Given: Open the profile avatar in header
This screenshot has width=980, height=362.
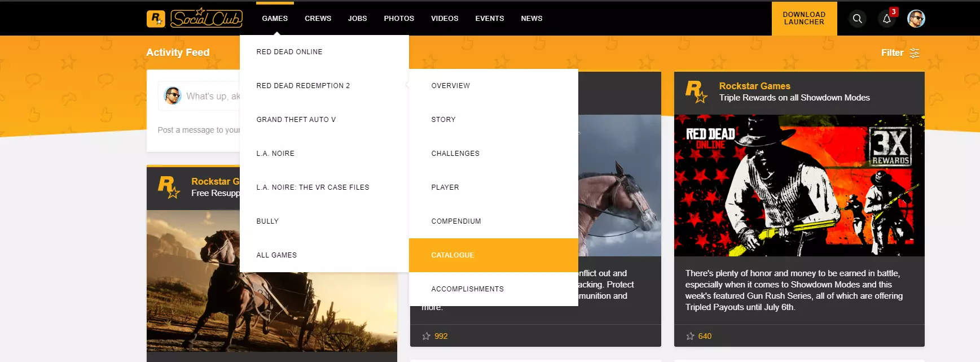Looking at the screenshot, I should (916, 19).
